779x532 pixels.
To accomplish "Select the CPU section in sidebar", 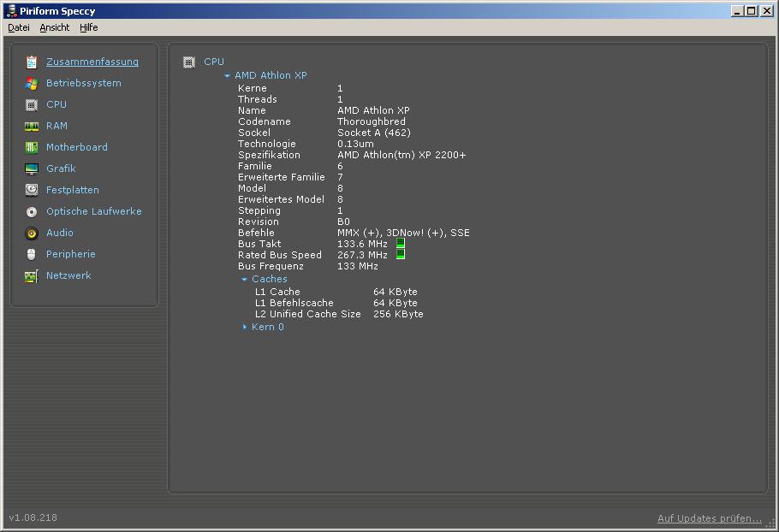I will pos(56,104).
